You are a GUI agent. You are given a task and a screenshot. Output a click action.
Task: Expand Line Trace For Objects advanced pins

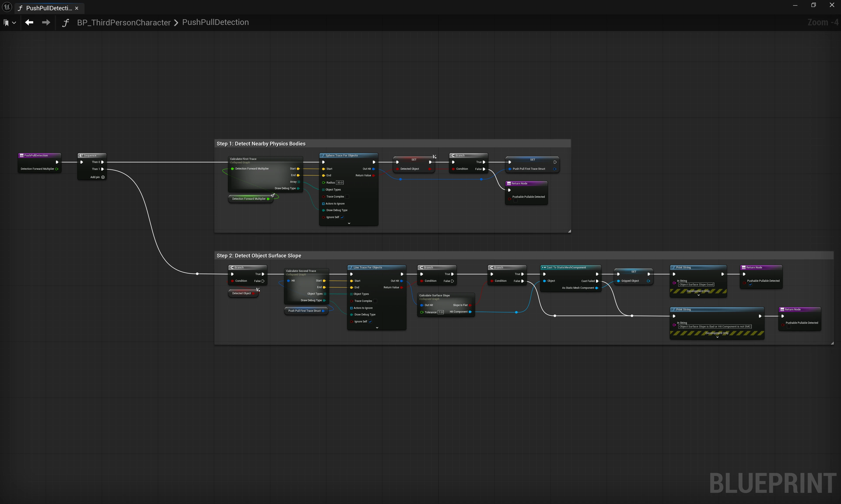click(x=377, y=328)
